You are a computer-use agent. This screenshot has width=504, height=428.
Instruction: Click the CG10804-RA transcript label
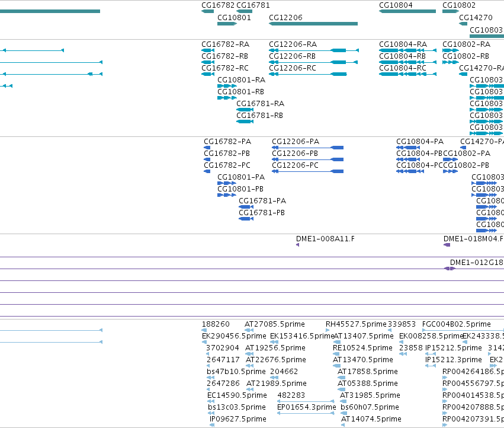(x=403, y=44)
